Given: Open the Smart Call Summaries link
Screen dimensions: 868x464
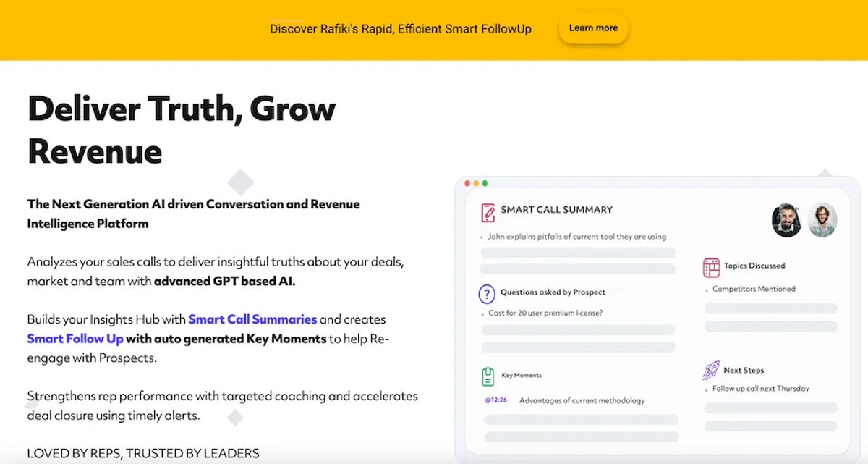Looking at the screenshot, I should click(252, 319).
